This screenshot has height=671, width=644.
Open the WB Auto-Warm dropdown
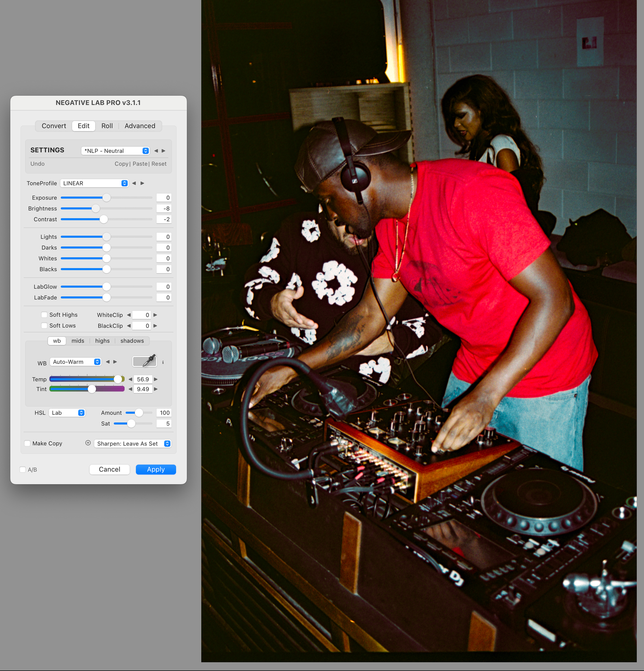(75, 362)
